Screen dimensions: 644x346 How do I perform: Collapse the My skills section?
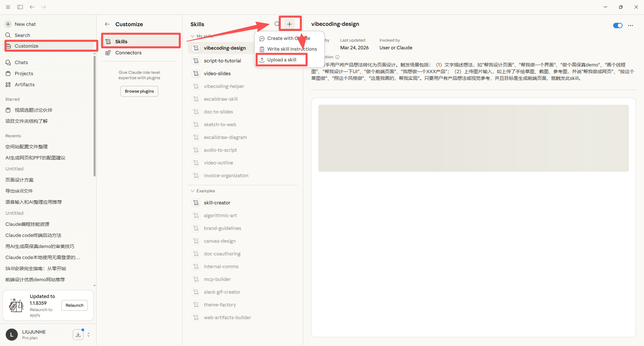[193, 36]
